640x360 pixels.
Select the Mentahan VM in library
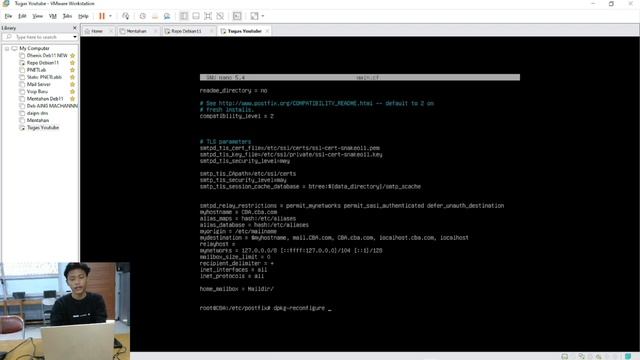pyautogui.click(x=38, y=120)
